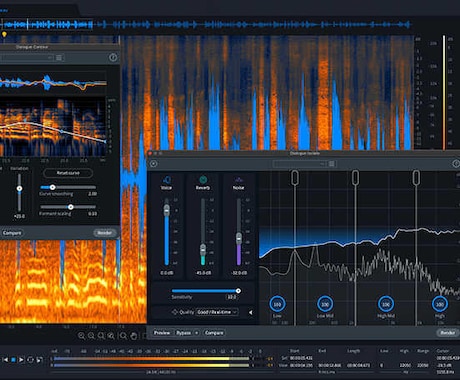The image size is (460, 380).
Task: Click the blue stop button
Action: click(x=13, y=360)
